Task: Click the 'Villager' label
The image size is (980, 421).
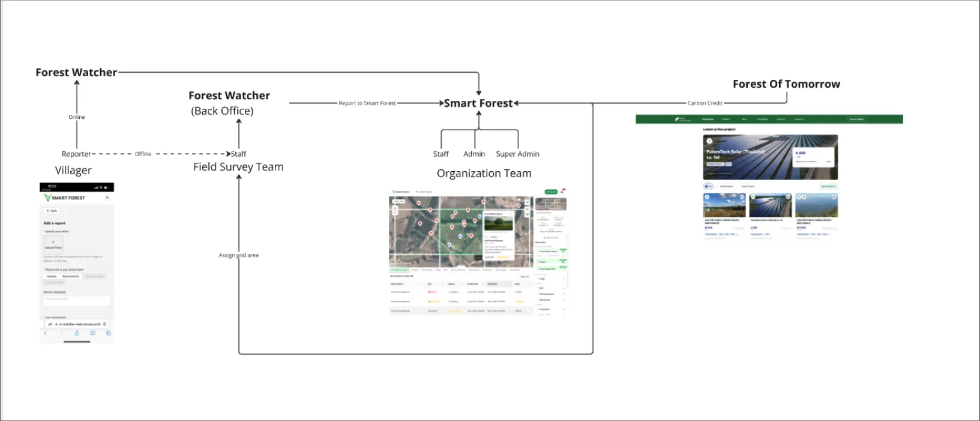Action: pos(73,171)
